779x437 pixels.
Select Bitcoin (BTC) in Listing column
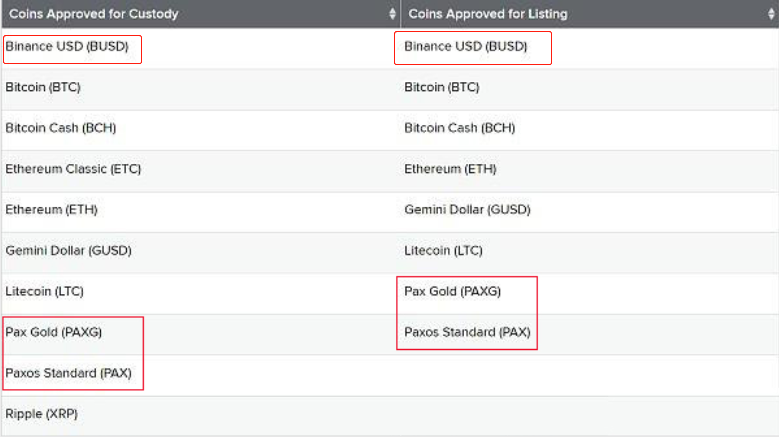tap(442, 87)
